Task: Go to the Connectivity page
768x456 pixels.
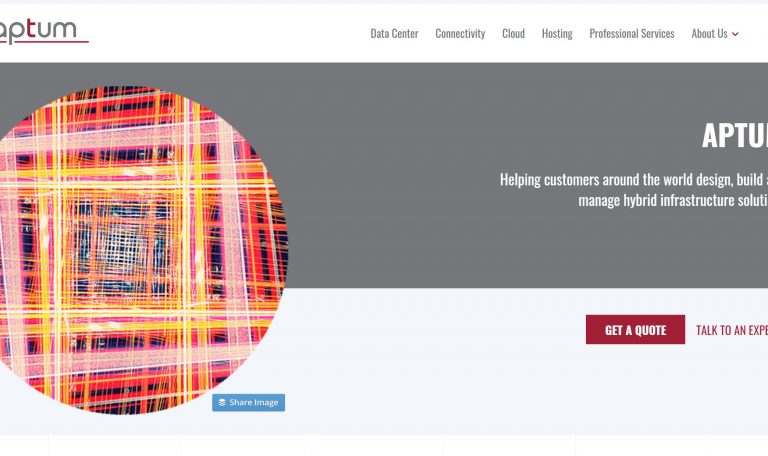Action: coord(460,34)
